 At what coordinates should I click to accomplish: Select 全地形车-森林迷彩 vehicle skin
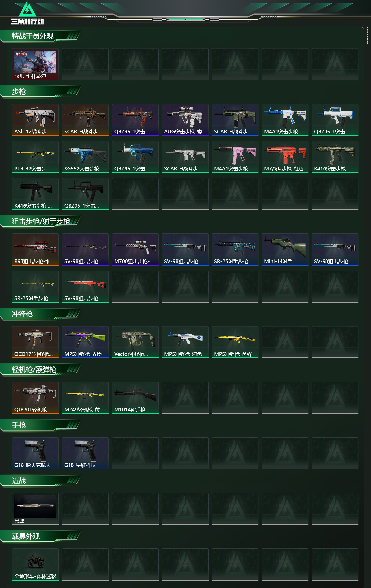(x=35, y=565)
